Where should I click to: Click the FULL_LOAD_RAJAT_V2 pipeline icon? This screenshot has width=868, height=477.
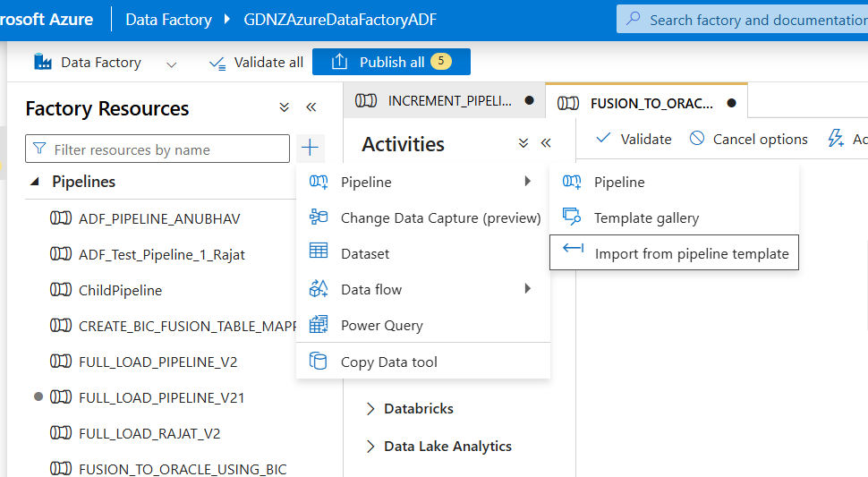[61, 433]
